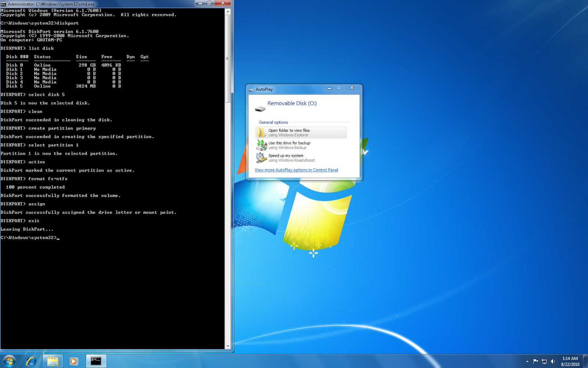Click the Windows Backup icon in AutoPlay
The image size is (588, 368).
pyautogui.click(x=261, y=145)
